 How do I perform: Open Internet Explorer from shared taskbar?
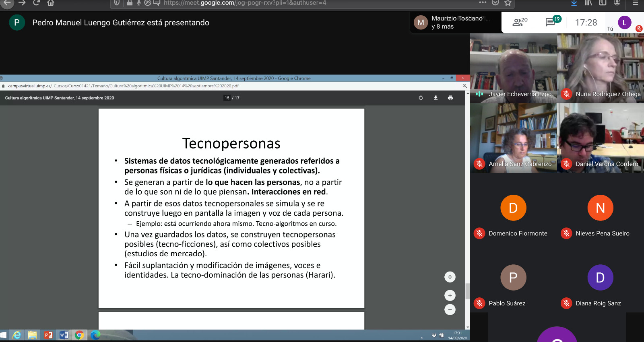point(17,335)
